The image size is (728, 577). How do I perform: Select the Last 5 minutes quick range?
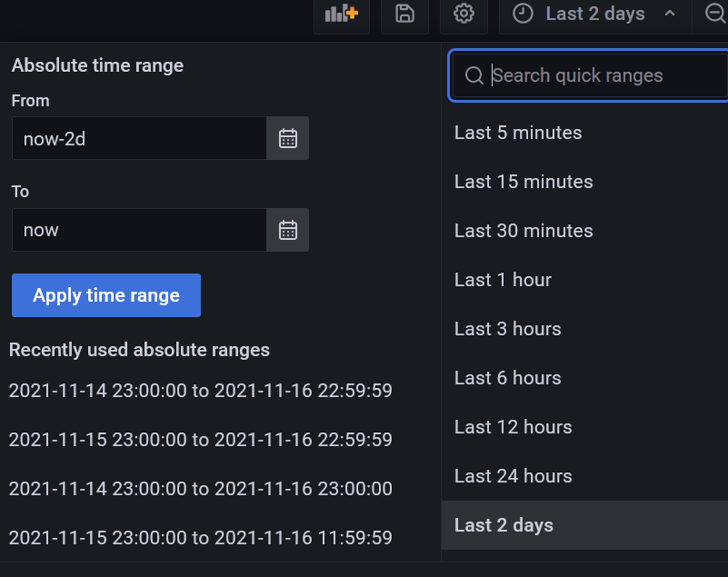pyautogui.click(x=518, y=133)
